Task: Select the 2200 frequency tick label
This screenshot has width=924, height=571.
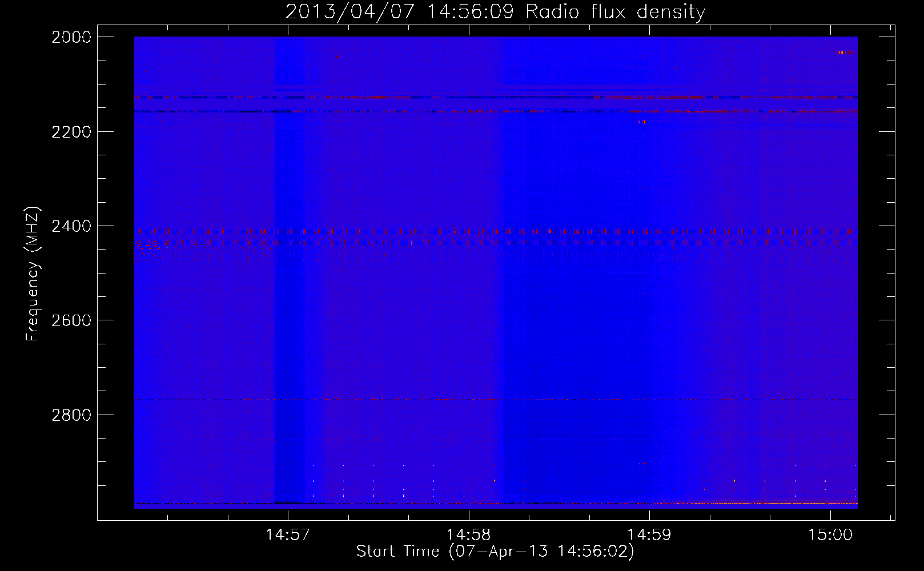Action: pos(71,132)
